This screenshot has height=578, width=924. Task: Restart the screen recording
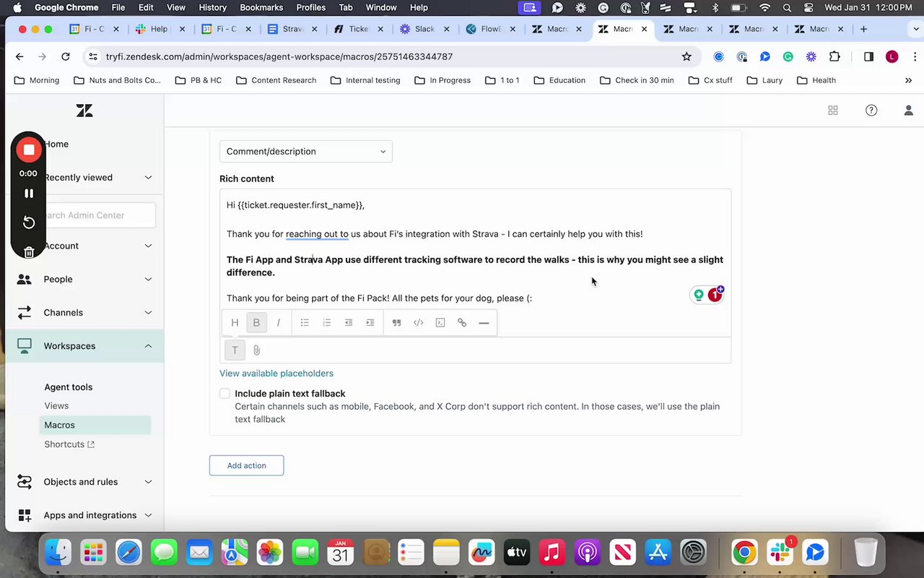click(29, 223)
